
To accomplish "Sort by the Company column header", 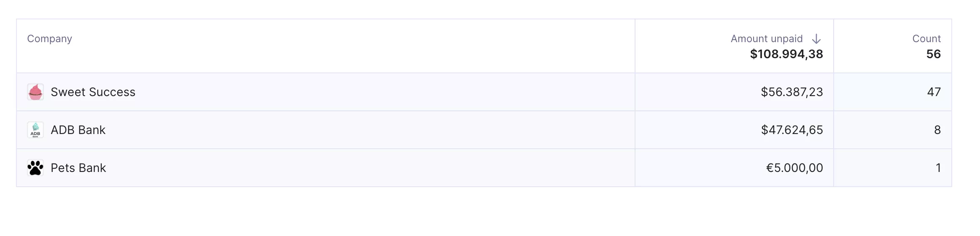I will 50,39.
